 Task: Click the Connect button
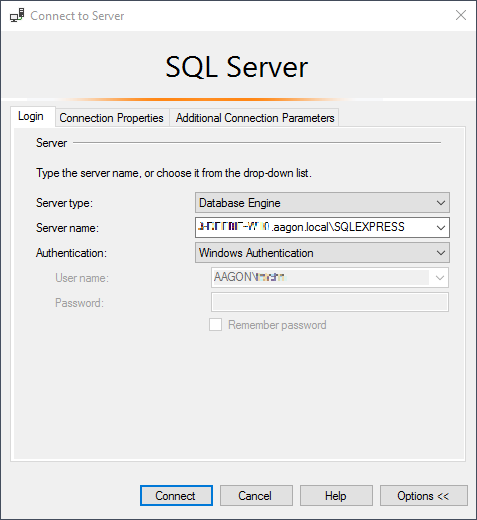(x=176, y=496)
